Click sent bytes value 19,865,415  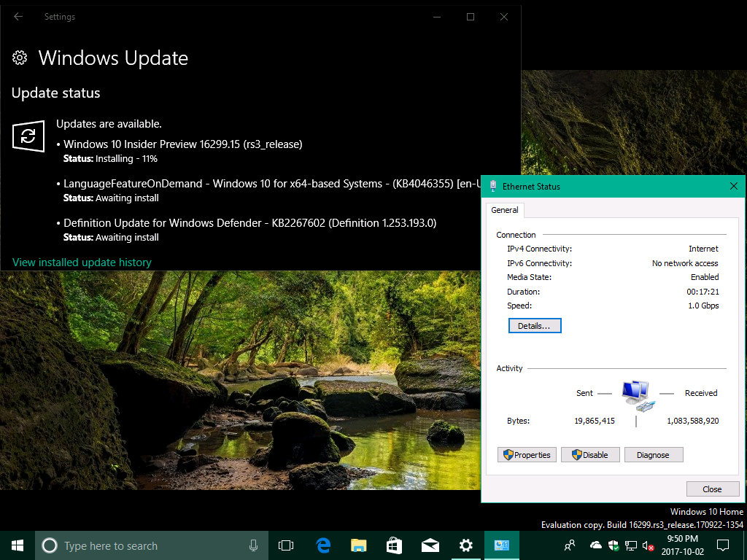(595, 421)
